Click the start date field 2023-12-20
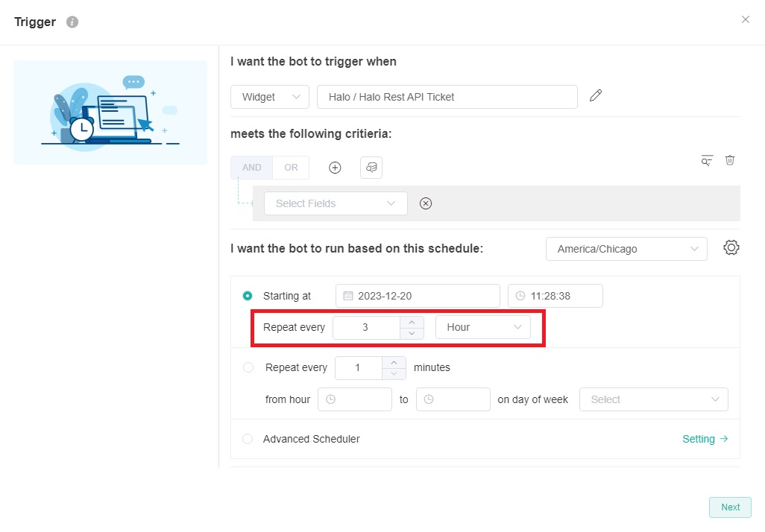Image resolution: width=765 pixels, height=532 pixels. [418, 296]
